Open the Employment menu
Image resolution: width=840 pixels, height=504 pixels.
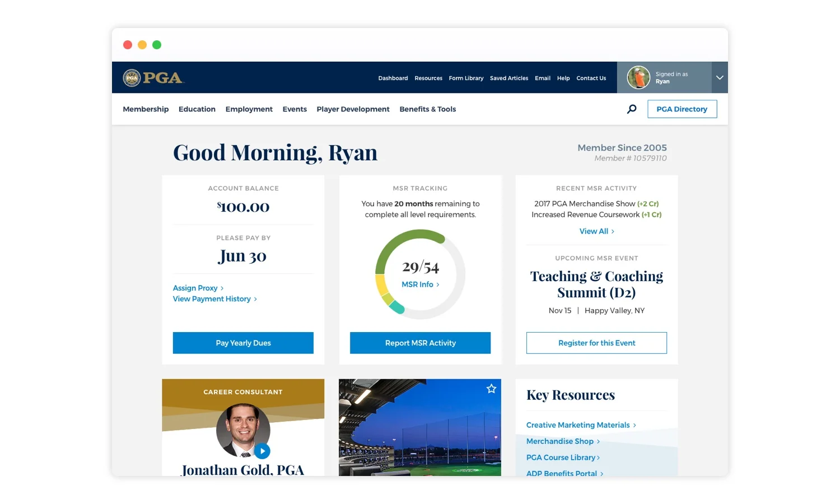[249, 109]
